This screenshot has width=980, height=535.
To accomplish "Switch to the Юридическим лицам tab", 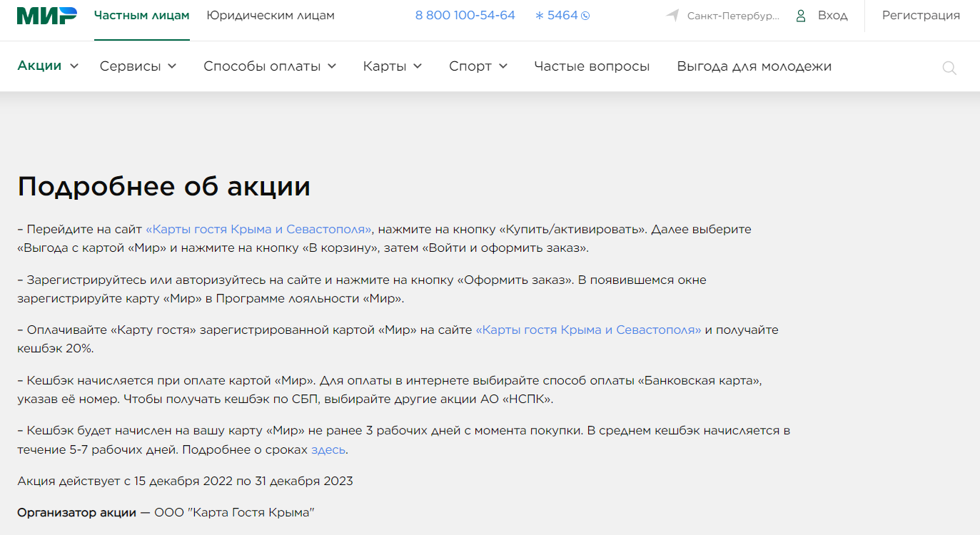I will coord(270,14).
